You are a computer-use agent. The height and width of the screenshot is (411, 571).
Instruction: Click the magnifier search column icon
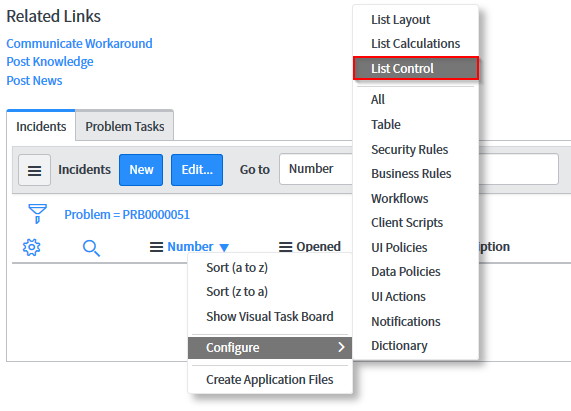click(x=91, y=248)
